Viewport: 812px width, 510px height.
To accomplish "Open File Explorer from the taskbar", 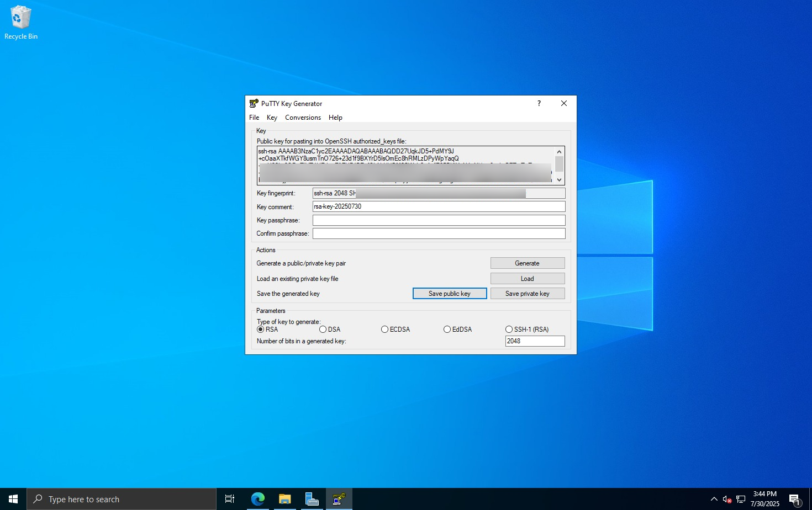I will point(284,498).
